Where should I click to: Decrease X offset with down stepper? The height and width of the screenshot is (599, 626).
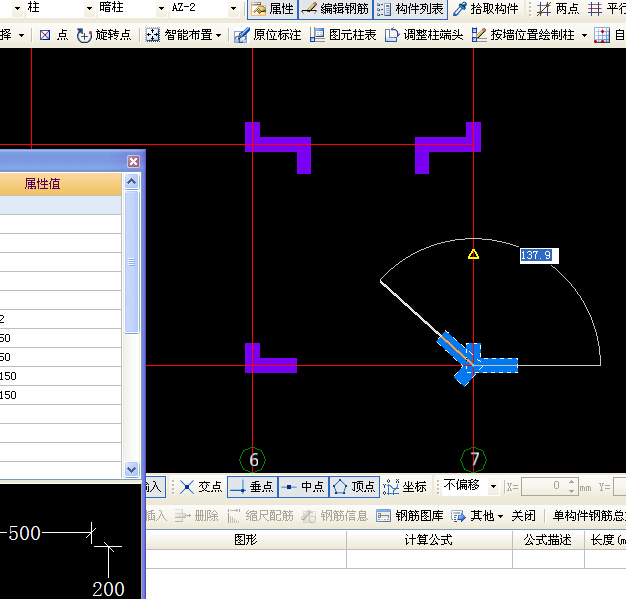click(572, 491)
